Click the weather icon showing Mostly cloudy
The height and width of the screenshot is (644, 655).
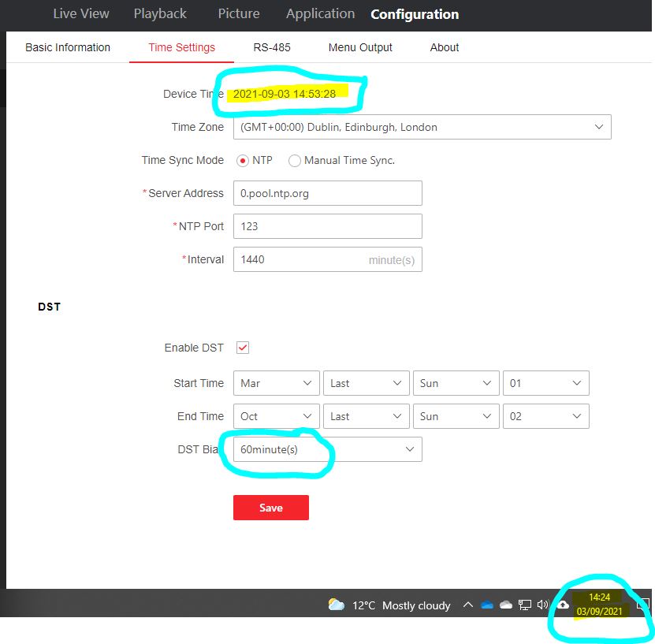(x=337, y=605)
